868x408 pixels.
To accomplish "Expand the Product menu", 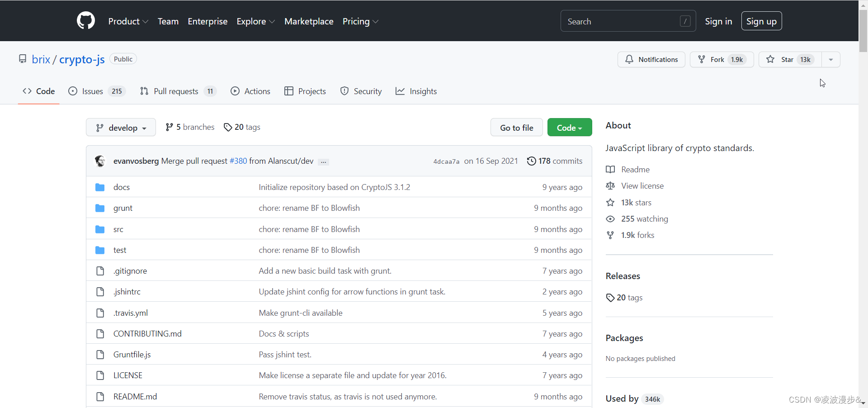I will tap(128, 21).
